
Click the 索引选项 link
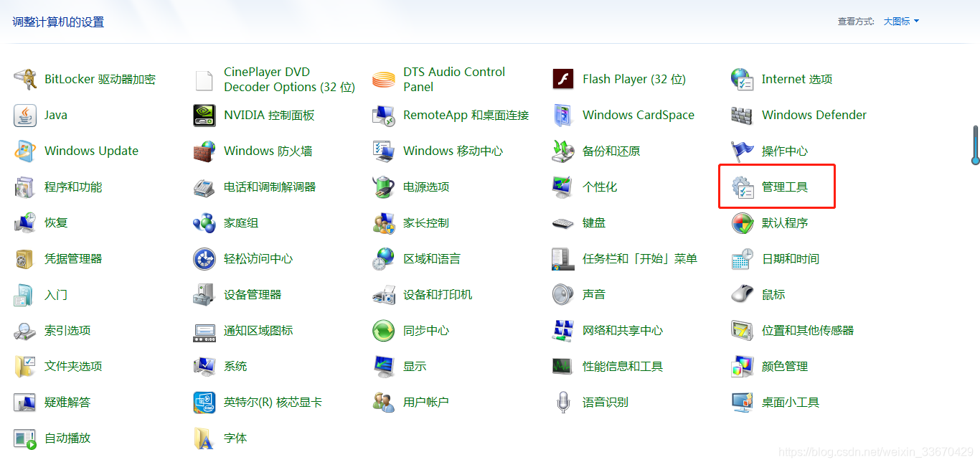pyautogui.click(x=67, y=330)
